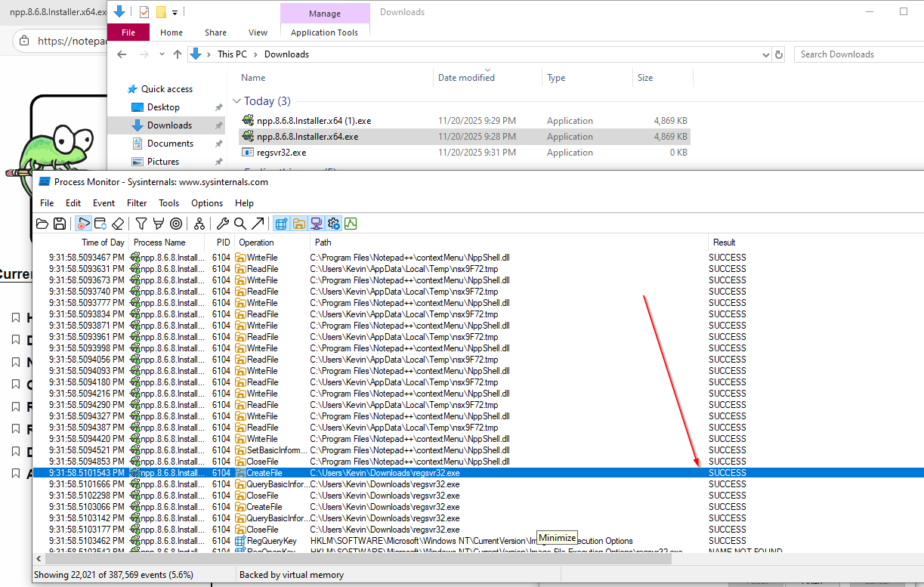Refresh the Downloads folder view
The width and height of the screenshot is (924, 587).
tap(779, 54)
